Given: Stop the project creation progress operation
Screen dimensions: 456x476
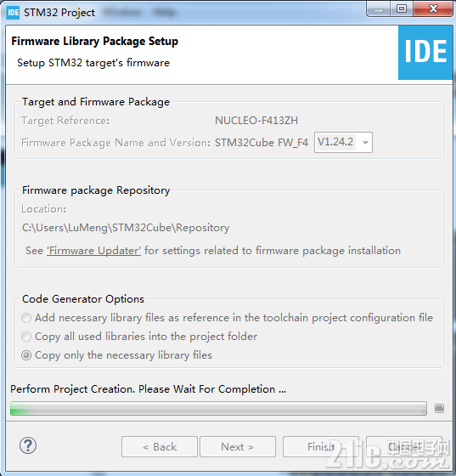Looking at the screenshot, I should click(439, 408).
